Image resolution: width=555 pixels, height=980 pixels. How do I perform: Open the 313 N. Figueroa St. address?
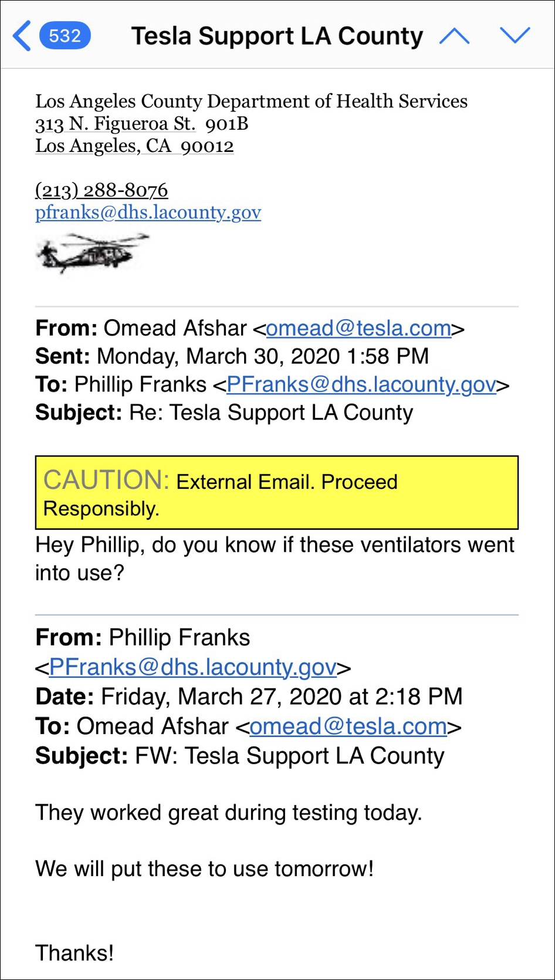tap(116, 124)
